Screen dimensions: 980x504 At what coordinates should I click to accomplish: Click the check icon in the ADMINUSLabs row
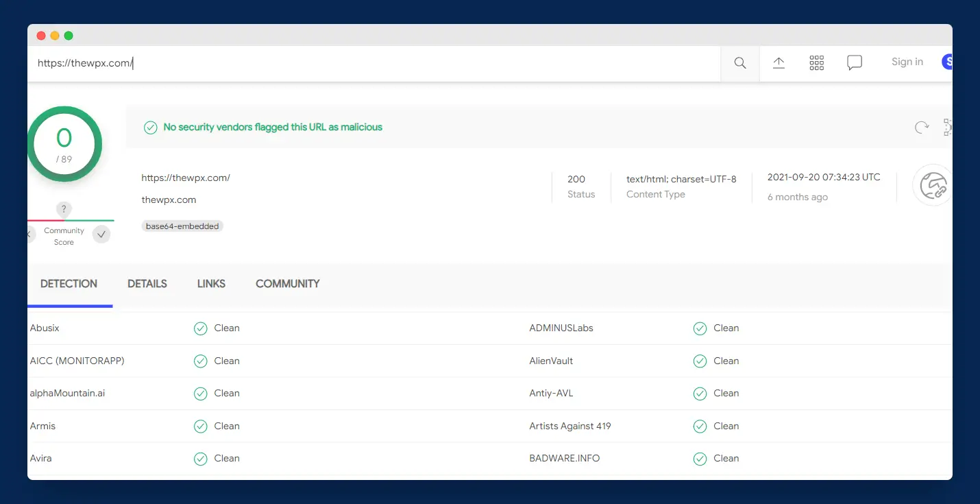pyautogui.click(x=700, y=328)
